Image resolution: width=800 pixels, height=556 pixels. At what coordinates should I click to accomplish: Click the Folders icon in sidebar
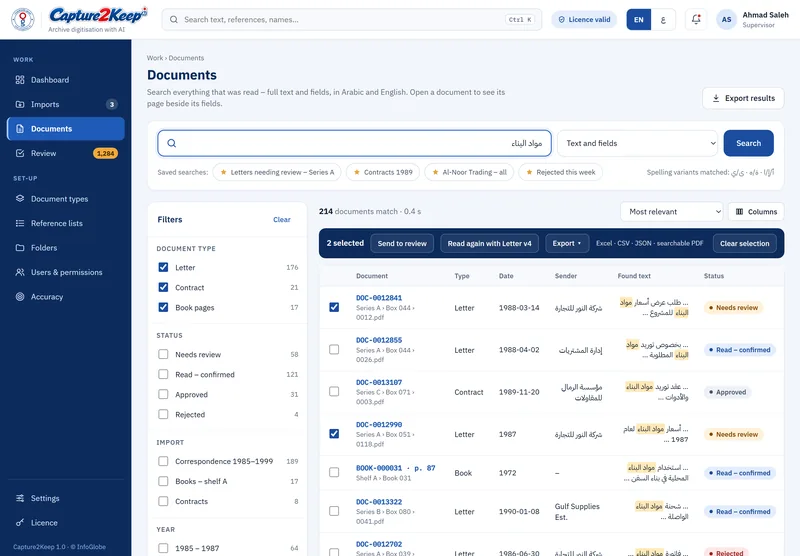[20, 247]
